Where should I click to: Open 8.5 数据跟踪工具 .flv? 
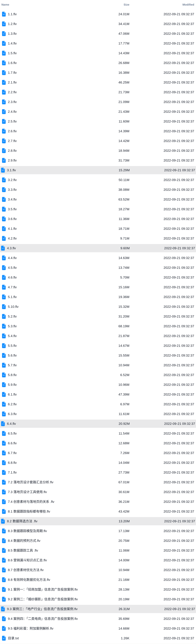point(23,551)
